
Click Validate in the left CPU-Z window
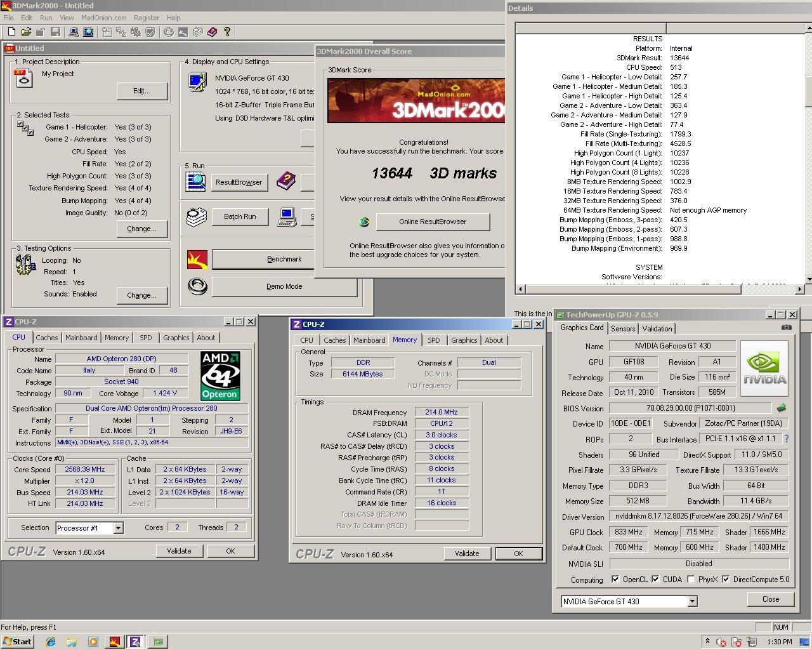point(179,551)
